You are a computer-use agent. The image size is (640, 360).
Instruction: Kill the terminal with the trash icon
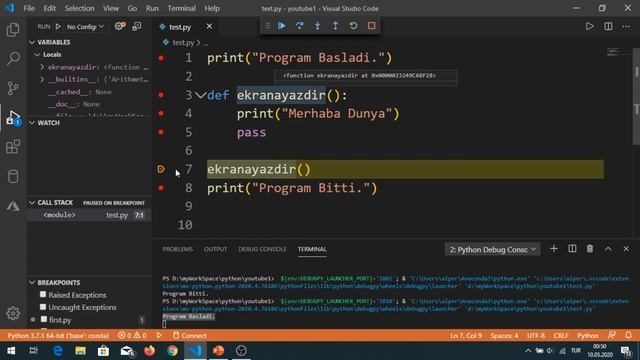(x=590, y=249)
